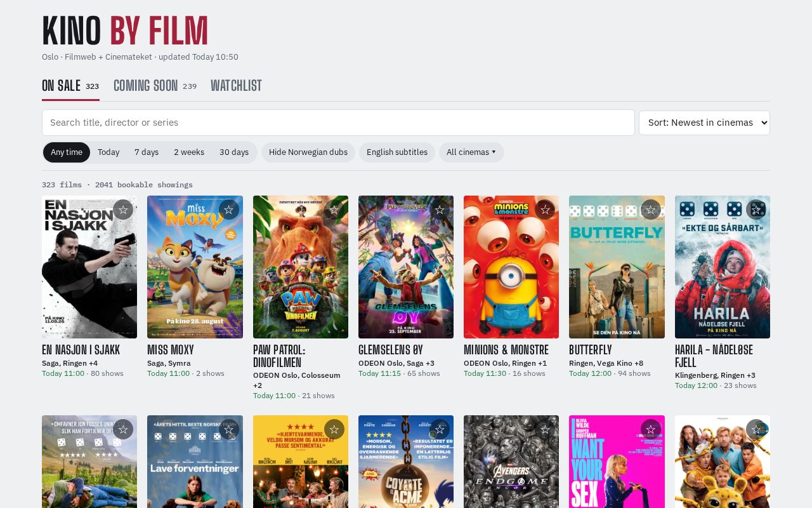
Task: Add Miss Moxy to watchlist via star
Action: click(229, 210)
